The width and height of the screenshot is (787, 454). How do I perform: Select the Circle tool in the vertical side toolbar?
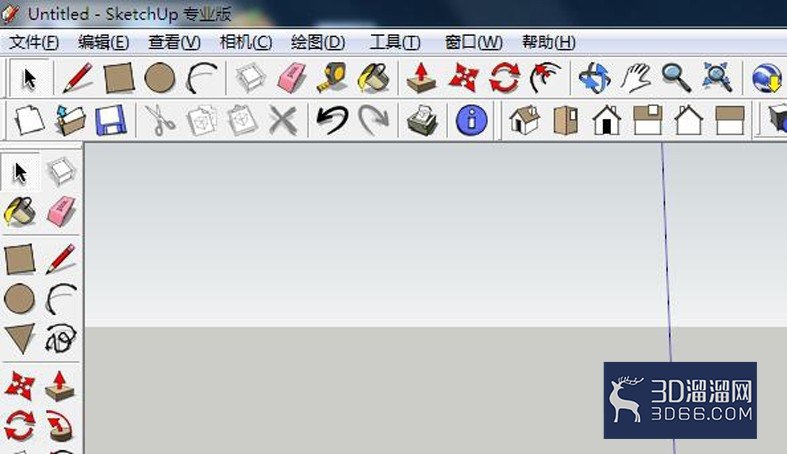pos(20,299)
